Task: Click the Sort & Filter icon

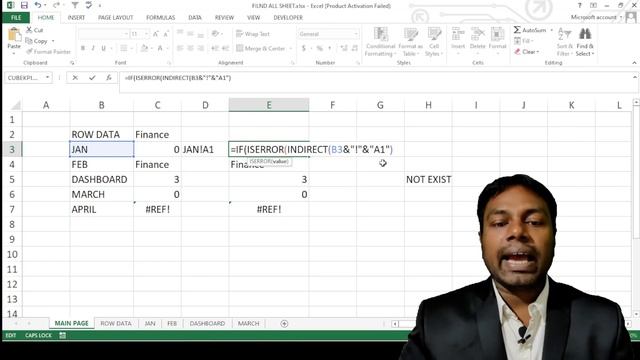Action: [564, 34]
